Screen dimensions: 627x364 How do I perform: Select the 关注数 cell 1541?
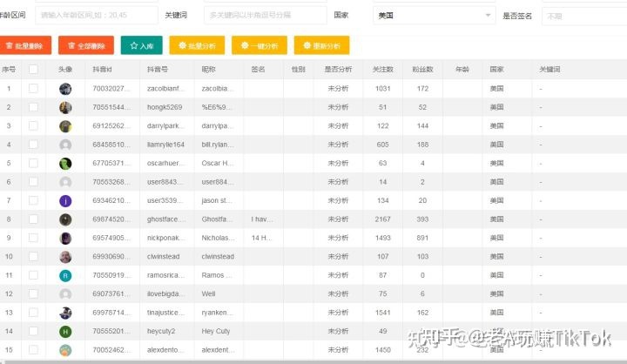coord(382,313)
